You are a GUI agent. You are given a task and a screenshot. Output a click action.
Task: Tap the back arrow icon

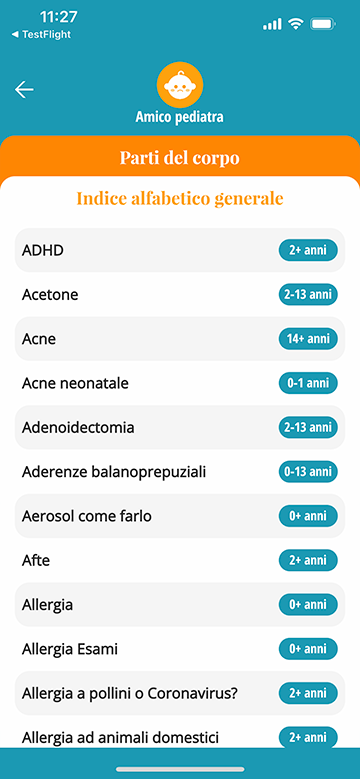(x=24, y=89)
